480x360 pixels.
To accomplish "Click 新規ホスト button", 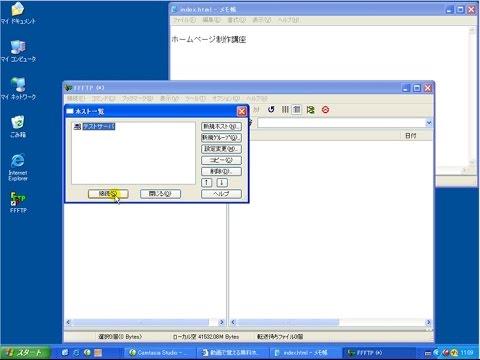I will (221, 126).
